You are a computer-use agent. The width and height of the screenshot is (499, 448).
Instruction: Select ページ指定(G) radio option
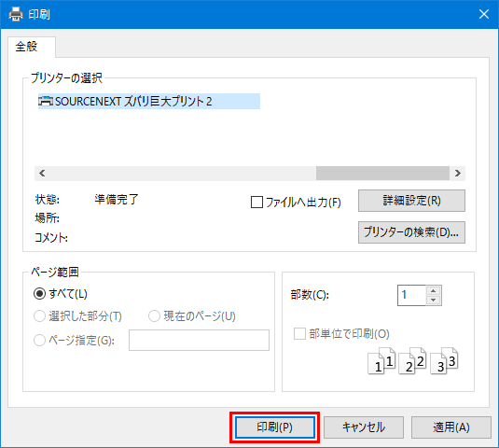pyautogui.click(x=39, y=340)
